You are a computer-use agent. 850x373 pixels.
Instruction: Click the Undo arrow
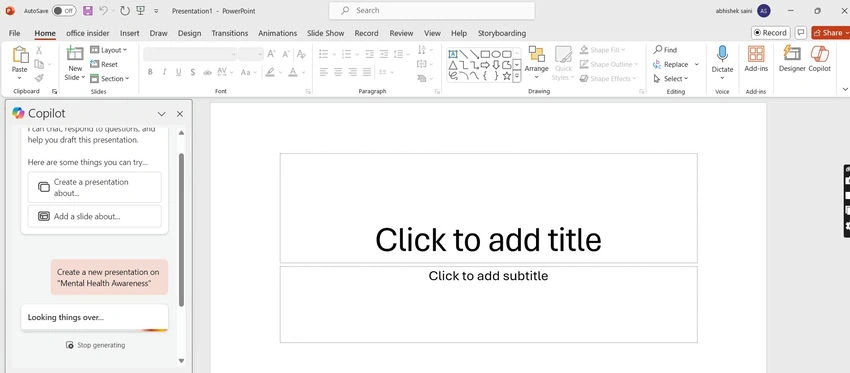point(104,11)
